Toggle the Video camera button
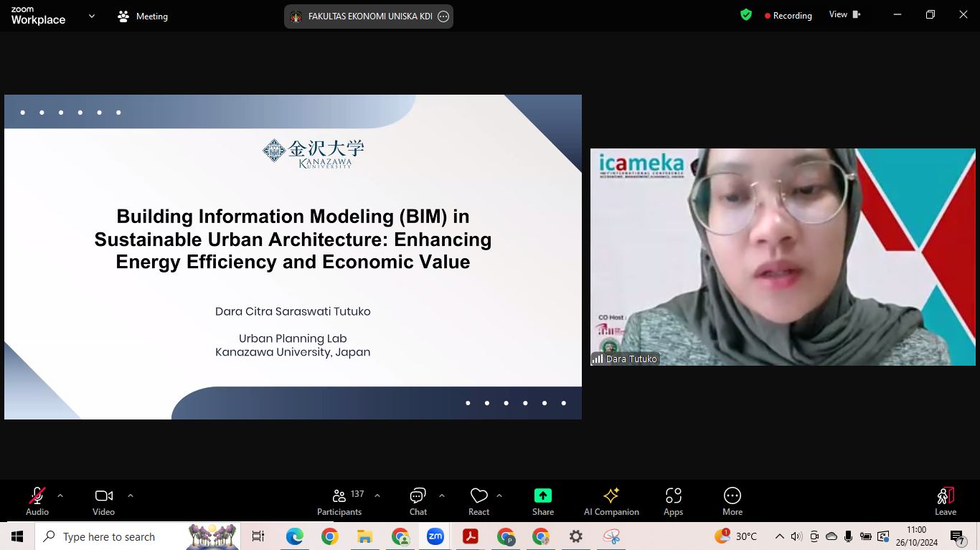 click(x=103, y=501)
